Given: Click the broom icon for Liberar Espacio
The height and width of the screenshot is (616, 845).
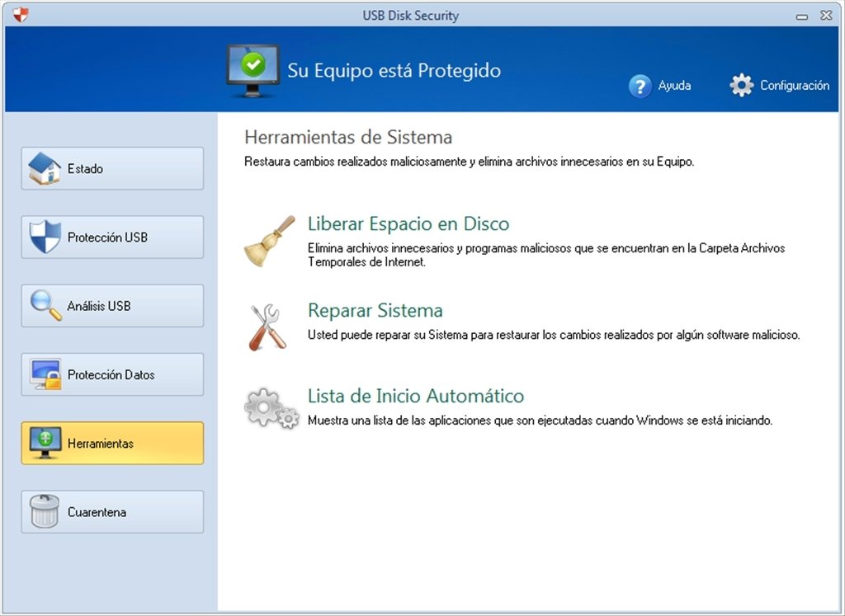Looking at the screenshot, I should (x=270, y=242).
